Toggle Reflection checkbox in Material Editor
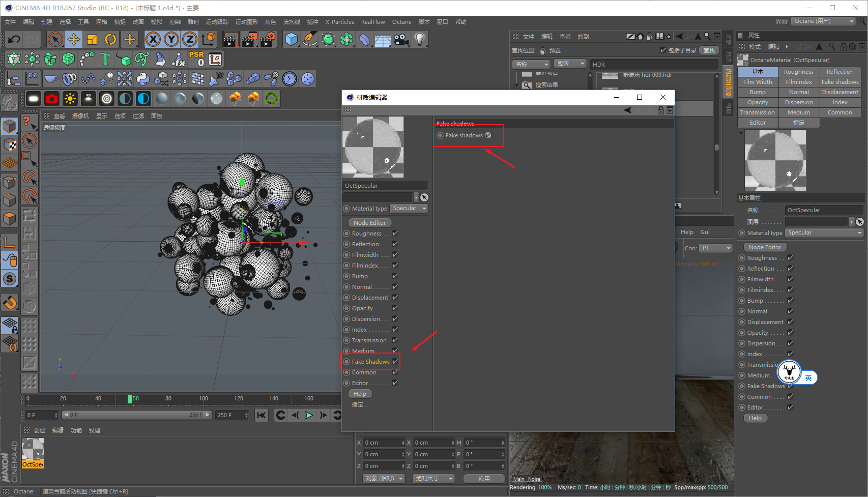This screenshot has height=497, width=868. click(x=395, y=244)
